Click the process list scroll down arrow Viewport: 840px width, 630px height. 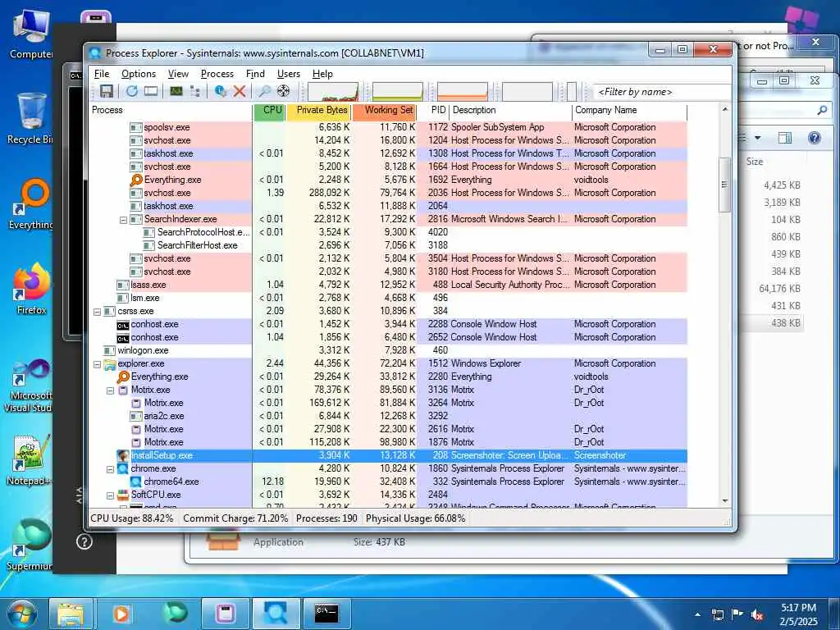pos(725,501)
